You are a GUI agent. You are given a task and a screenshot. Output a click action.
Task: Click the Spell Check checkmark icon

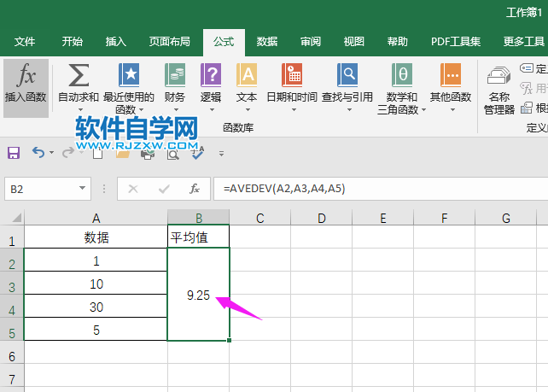(197, 153)
